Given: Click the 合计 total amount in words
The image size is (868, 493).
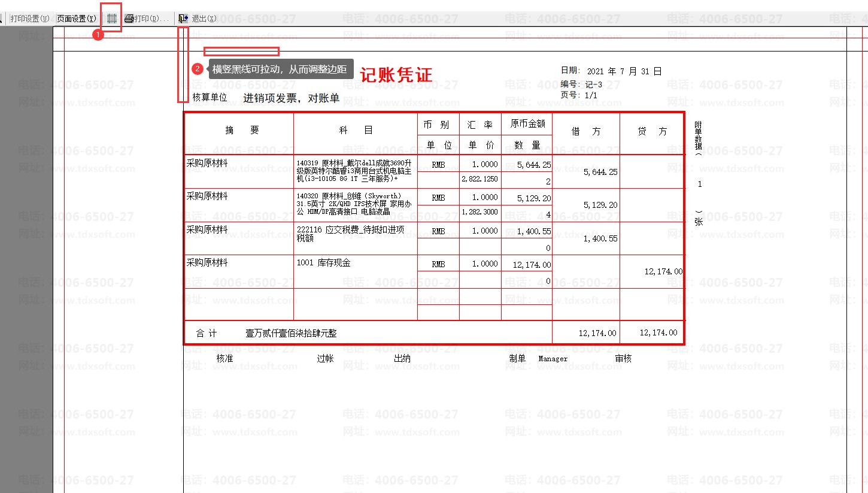Looking at the screenshot, I should (291, 333).
